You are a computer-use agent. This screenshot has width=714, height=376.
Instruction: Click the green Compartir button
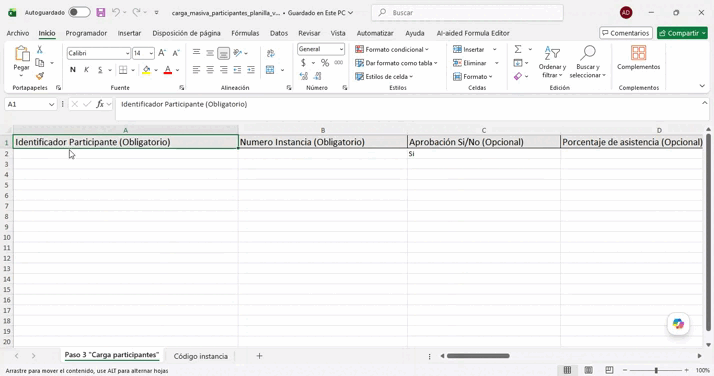tap(682, 33)
